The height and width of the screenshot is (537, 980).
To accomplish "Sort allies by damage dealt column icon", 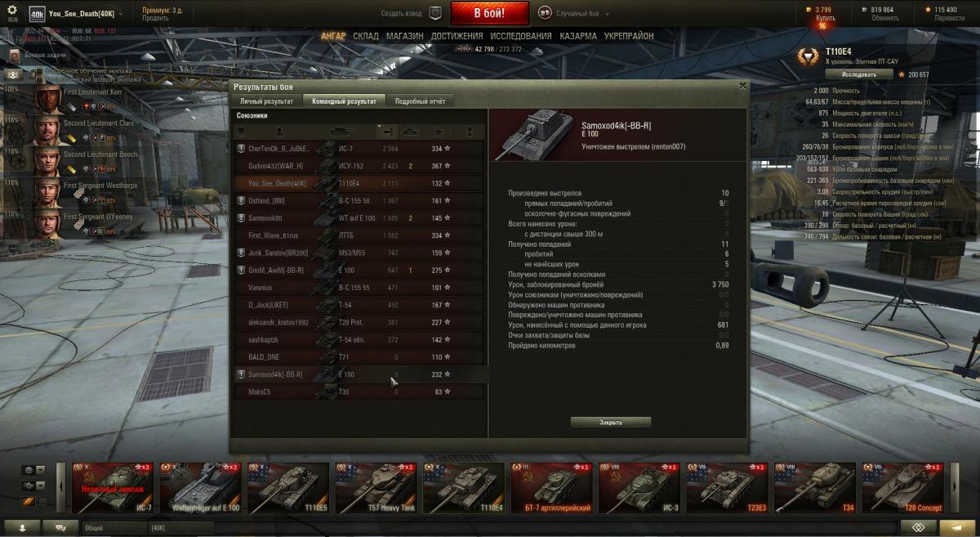I will coord(387,131).
